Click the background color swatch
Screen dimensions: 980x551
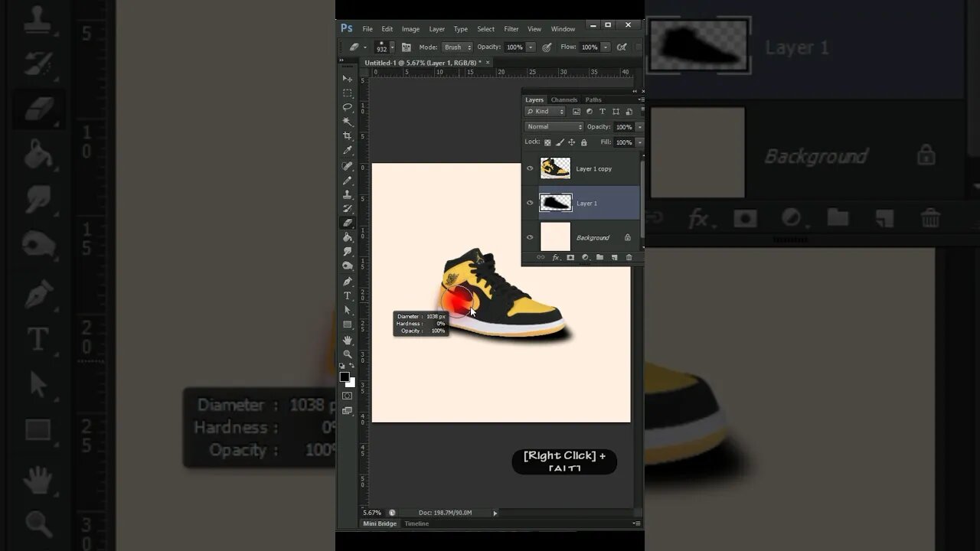coord(351,382)
